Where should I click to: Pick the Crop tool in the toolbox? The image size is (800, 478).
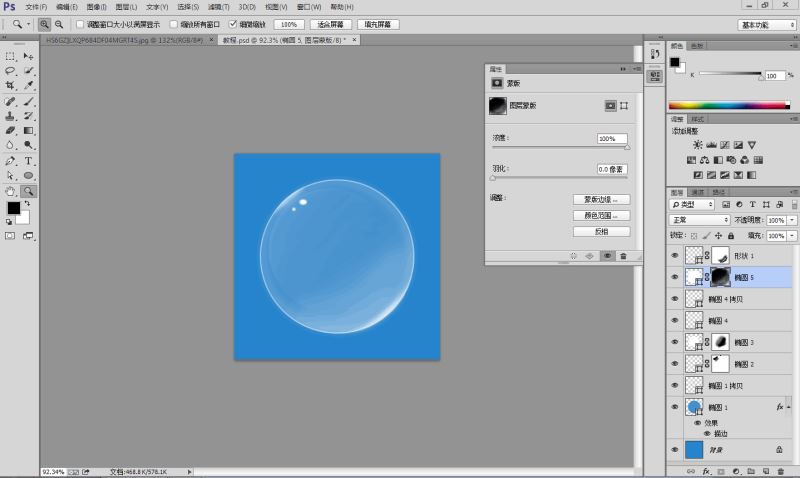point(11,86)
